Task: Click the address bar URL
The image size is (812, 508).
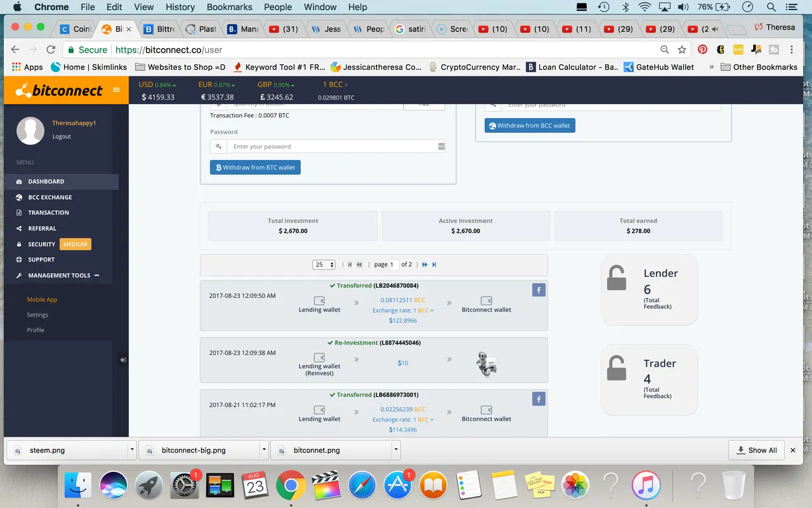Action: (x=169, y=50)
